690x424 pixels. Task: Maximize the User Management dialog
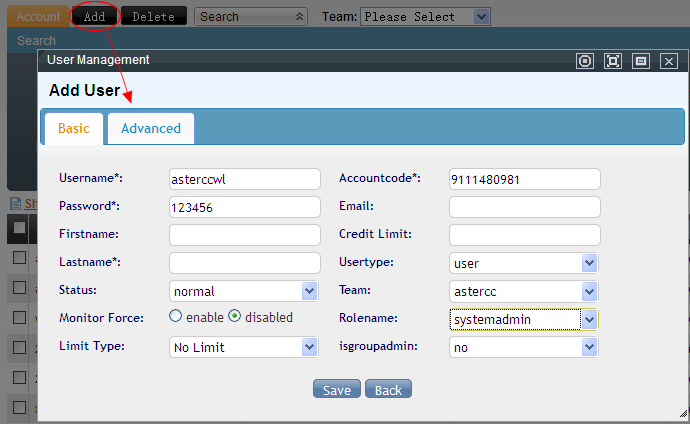click(x=613, y=61)
